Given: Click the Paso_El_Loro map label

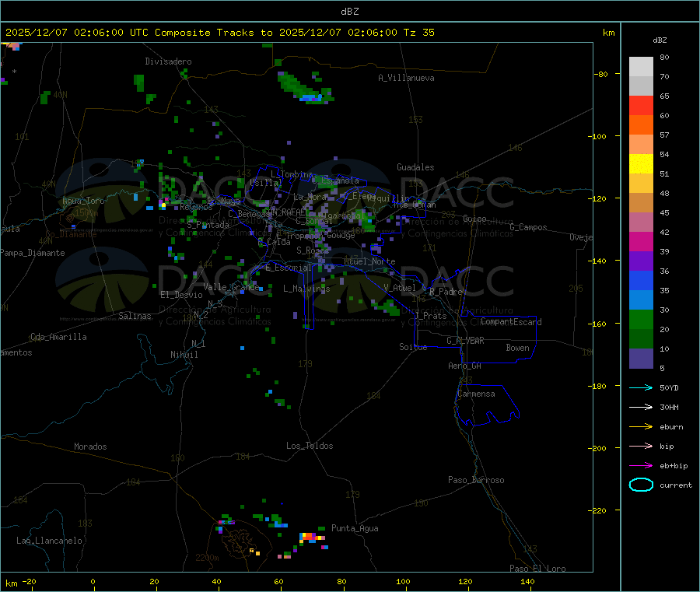Looking at the screenshot, I should point(537,569).
